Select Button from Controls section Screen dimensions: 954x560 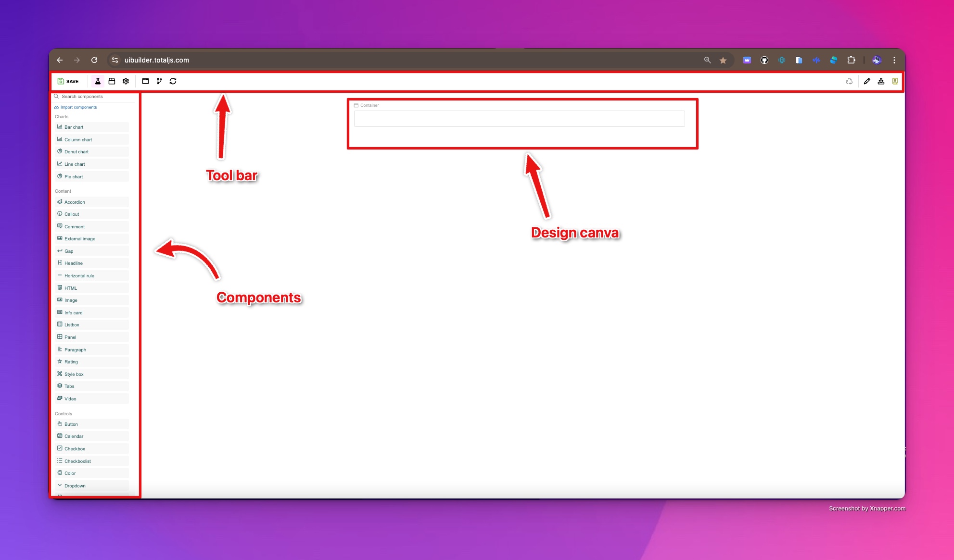coord(71,424)
